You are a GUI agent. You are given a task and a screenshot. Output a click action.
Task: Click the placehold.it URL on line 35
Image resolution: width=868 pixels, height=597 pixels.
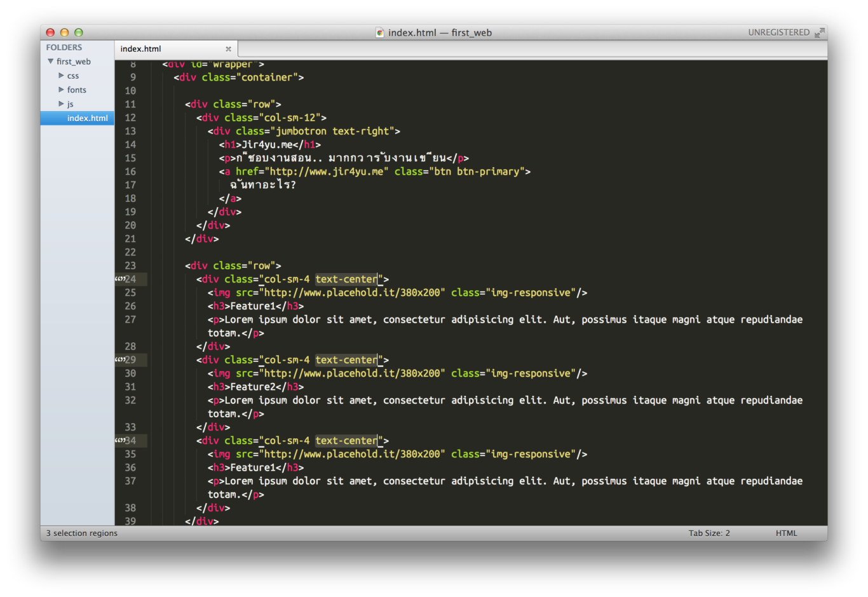pyautogui.click(x=352, y=454)
